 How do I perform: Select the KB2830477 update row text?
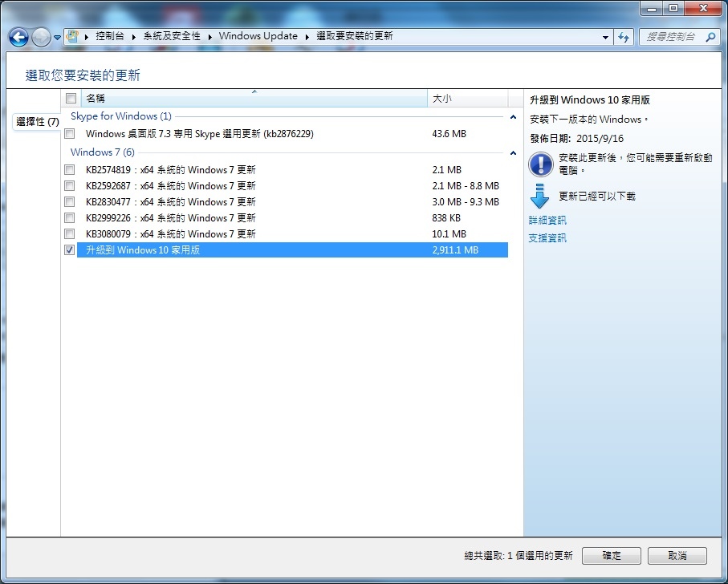click(x=171, y=202)
